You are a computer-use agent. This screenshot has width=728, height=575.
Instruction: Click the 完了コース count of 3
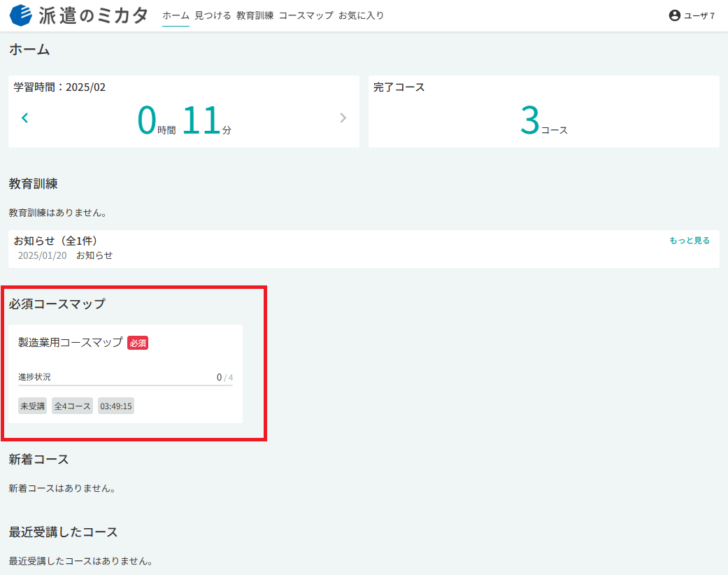coord(530,120)
